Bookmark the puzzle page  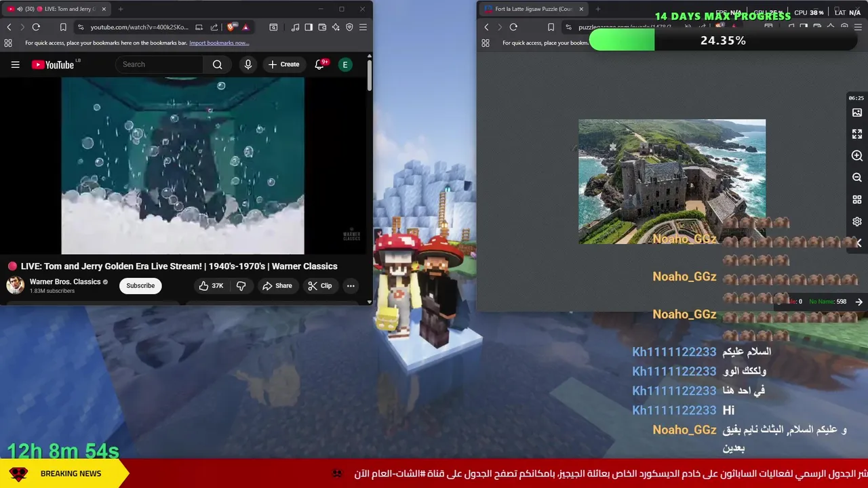tap(551, 27)
